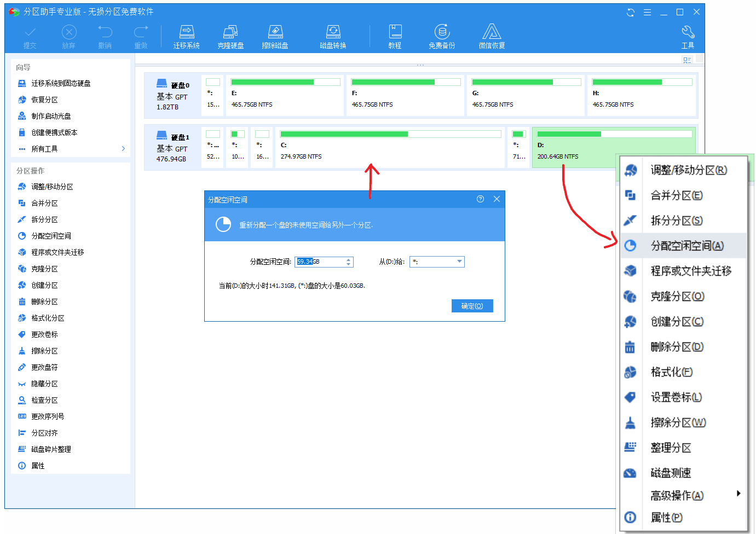Click the 分配空闲空间 size input field
Image resolution: width=756 pixels, height=534 pixels.
[320, 262]
